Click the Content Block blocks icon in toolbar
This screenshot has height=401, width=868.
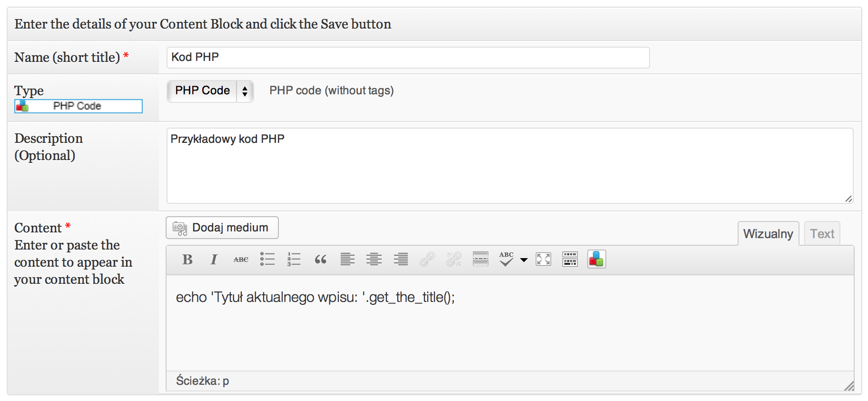(596, 260)
